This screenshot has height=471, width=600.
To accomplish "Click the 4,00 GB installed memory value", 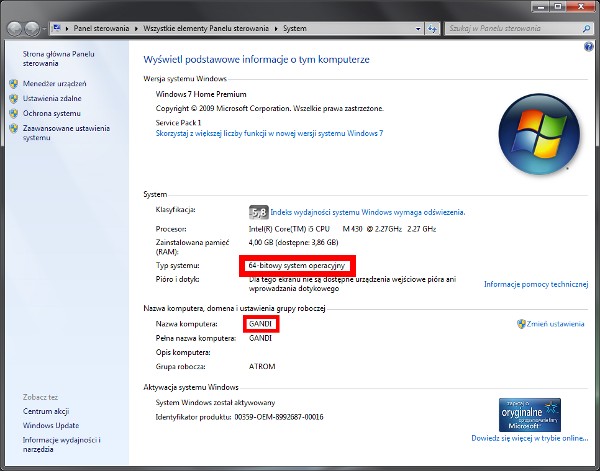I will tap(293, 242).
